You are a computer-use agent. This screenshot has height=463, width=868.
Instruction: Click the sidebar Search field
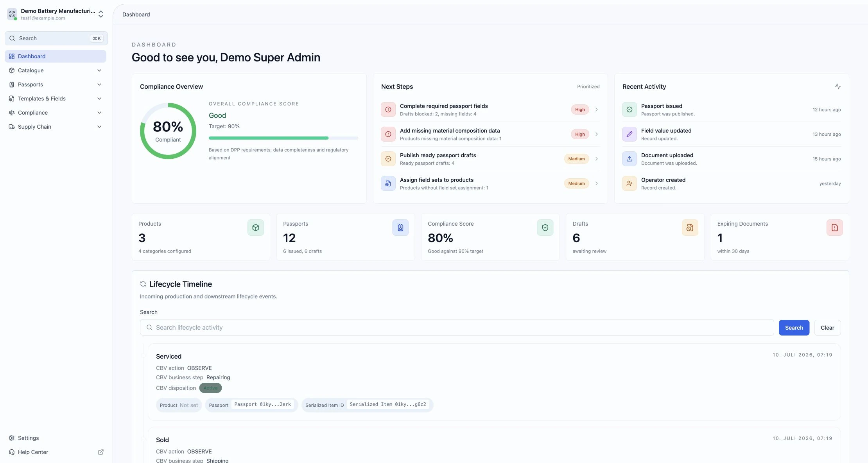[56, 38]
